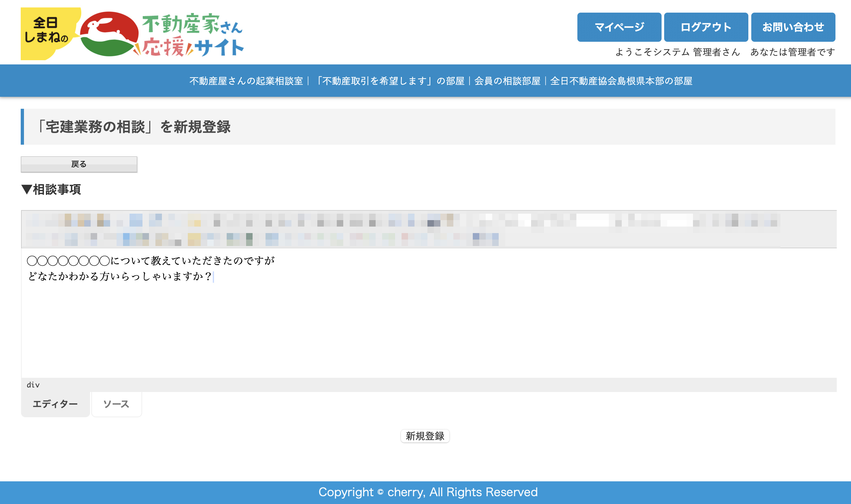Open マイページ from the header
851x504 pixels.
tap(619, 27)
